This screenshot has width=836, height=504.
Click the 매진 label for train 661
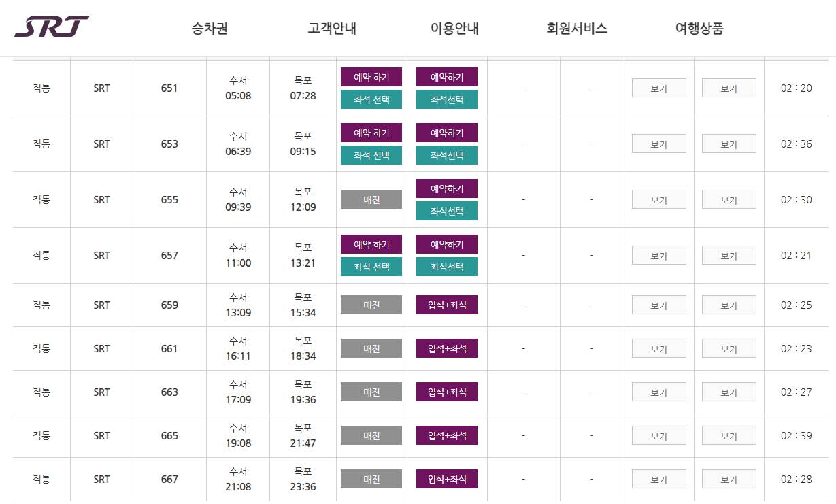[x=371, y=348]
